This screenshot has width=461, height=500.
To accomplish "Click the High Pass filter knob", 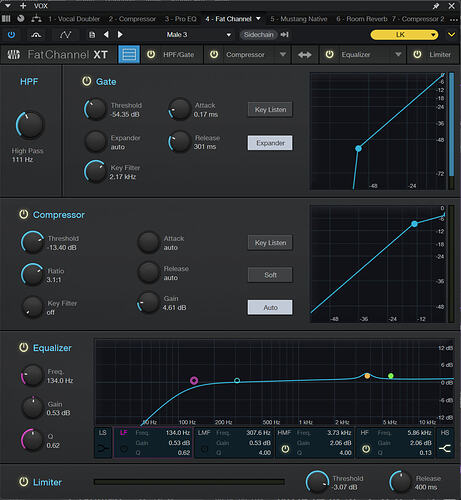I will point(30,125).
